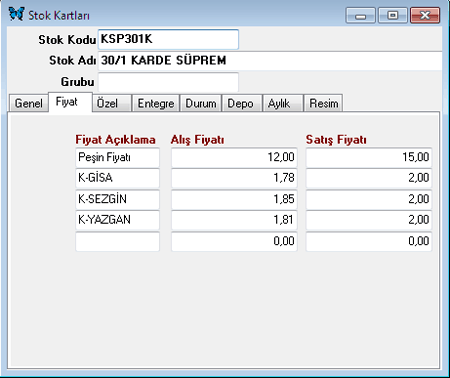
Task: Click the butterfly application icon in title bar
Action: point(16,14)
